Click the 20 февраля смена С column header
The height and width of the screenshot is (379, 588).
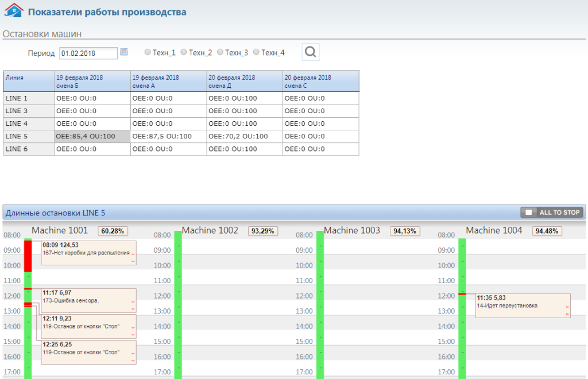click(x=320, y=82)
